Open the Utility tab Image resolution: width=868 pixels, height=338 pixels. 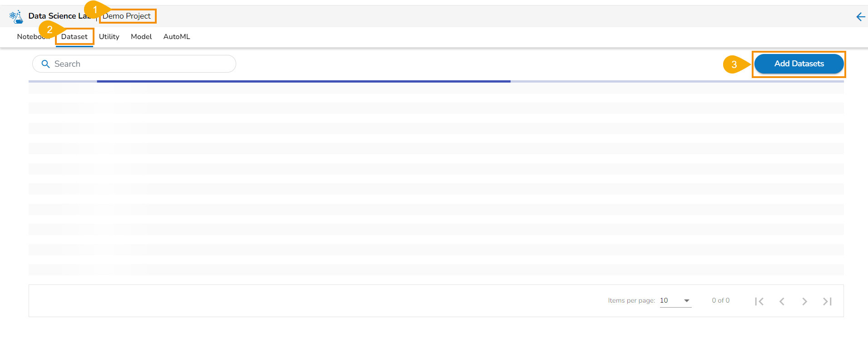click(x=109, y=37)
